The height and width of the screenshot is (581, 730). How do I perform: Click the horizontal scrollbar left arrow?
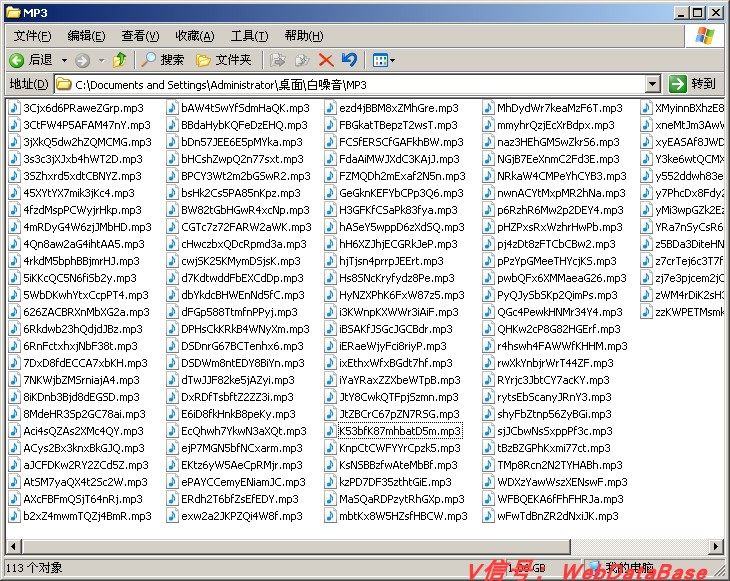pyautogui.click(x=14, y=546)
